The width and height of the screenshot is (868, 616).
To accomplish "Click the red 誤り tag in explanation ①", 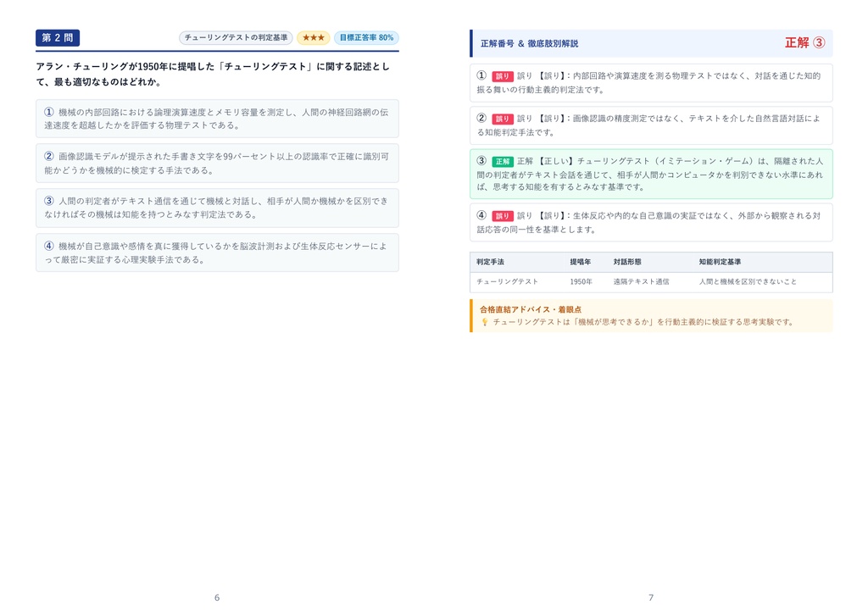I will pos(502,76).
